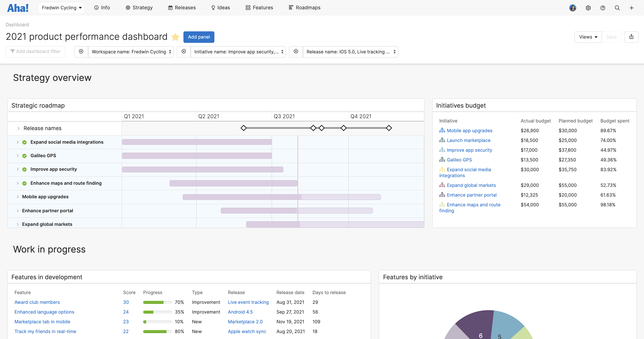Open the Roadmaps menu

click(x=304, y=8)
